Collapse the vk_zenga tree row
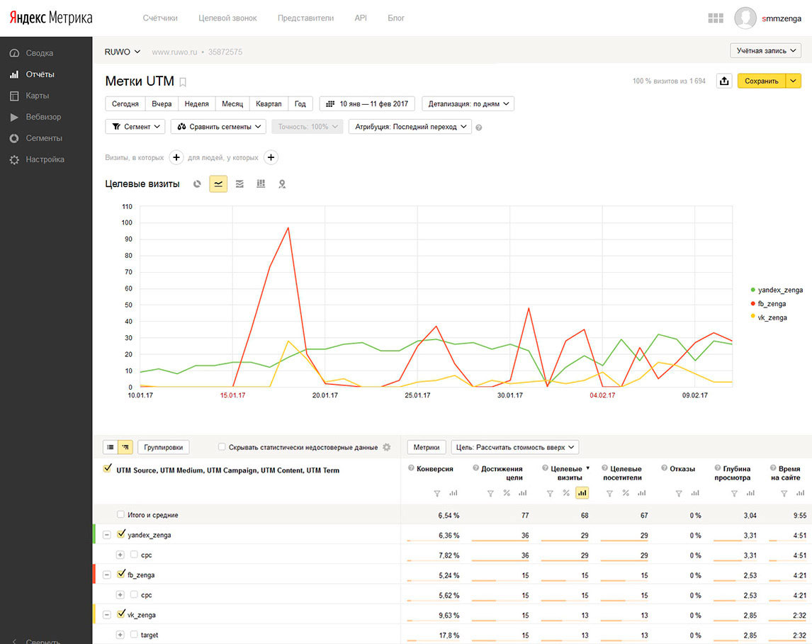Viewport: 812px width, 644px height. tap(106, 615)
